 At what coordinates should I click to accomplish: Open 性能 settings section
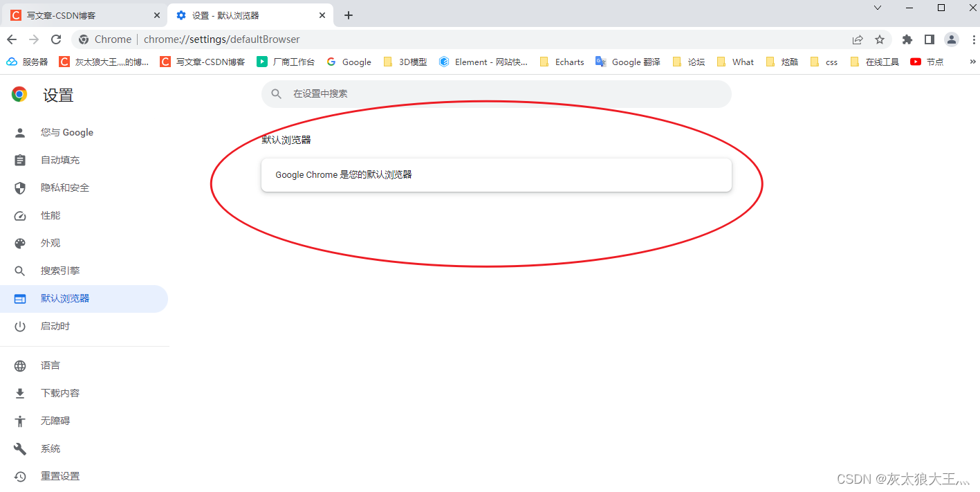pos(84,215)
